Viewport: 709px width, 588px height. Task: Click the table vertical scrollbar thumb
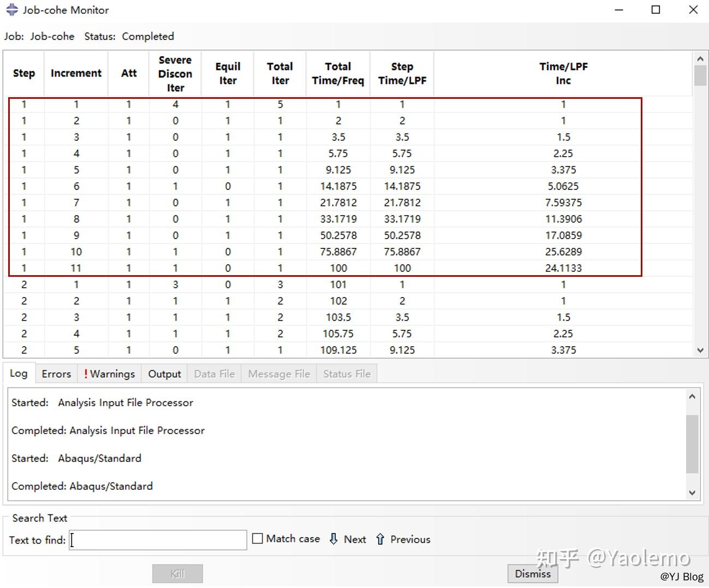click(700, 75)
